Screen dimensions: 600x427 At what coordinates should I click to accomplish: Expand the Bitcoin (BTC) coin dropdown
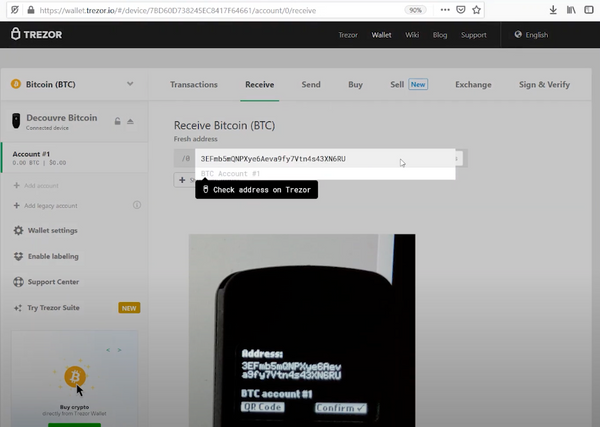(130, 84)
